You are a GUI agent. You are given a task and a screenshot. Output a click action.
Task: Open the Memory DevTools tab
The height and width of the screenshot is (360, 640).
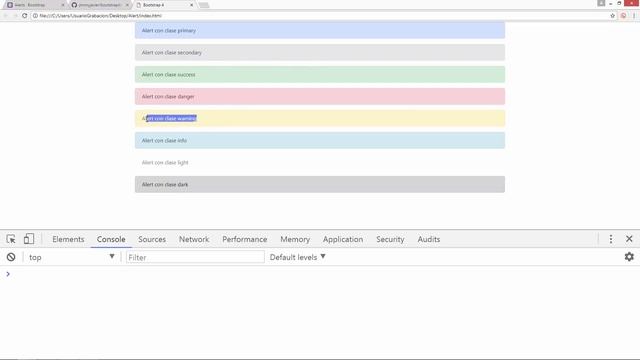pyautogui.click(x=295, y=239)
